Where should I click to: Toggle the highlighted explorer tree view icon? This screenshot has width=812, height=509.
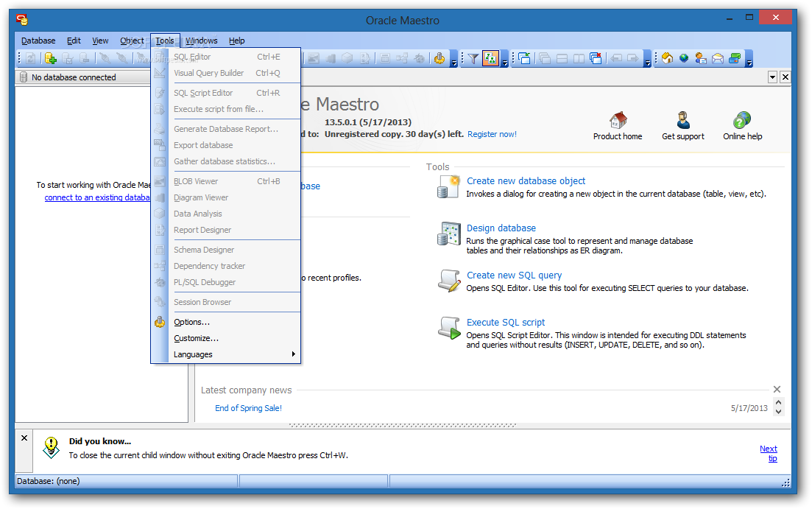pos(490,59)
